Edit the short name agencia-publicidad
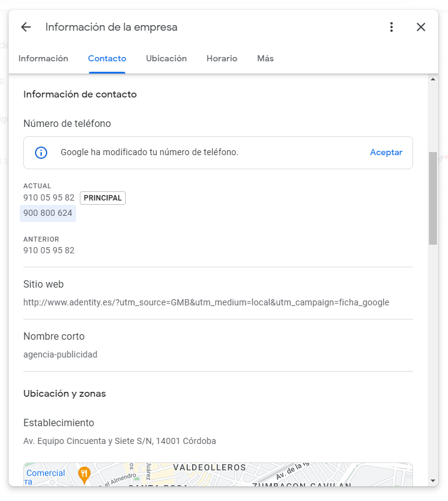 pyautogui.click(x=60, y=354)
